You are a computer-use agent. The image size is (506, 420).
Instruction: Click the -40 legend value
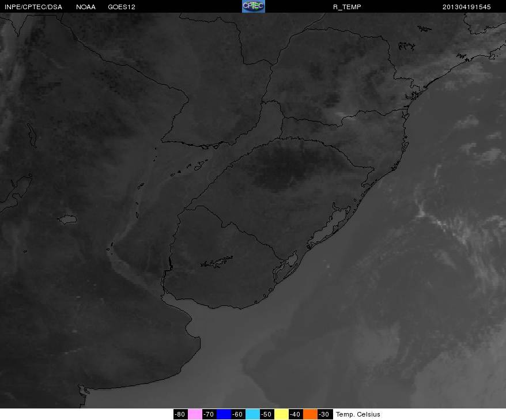(296, 414)
